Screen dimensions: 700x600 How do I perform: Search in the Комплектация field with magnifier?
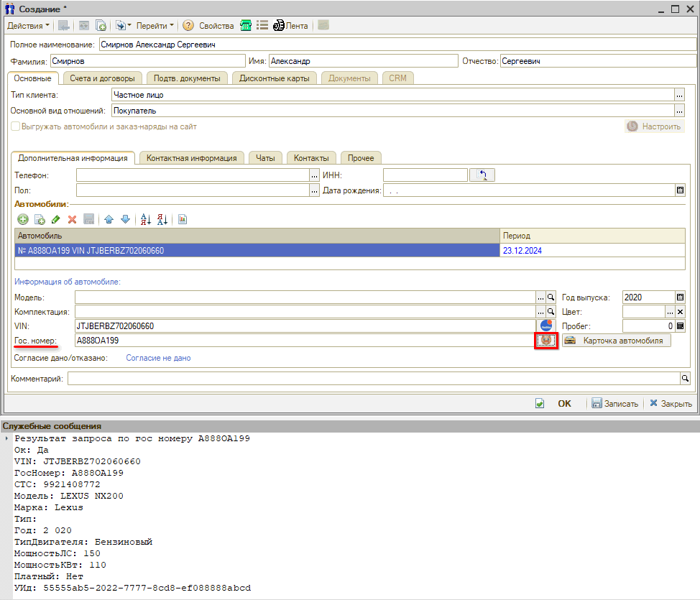(551, 312)
